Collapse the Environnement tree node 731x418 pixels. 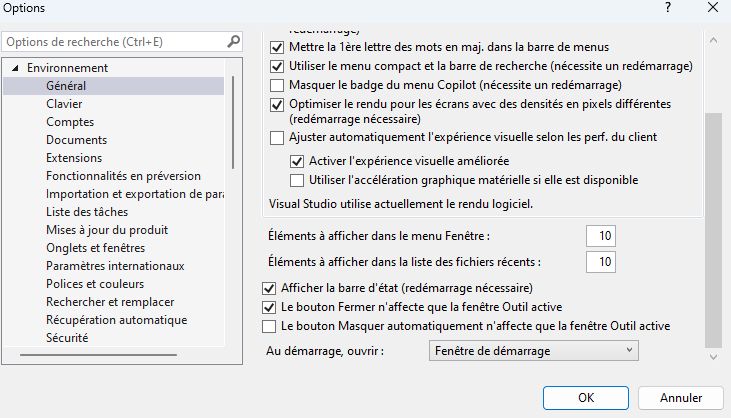(15, 68)
